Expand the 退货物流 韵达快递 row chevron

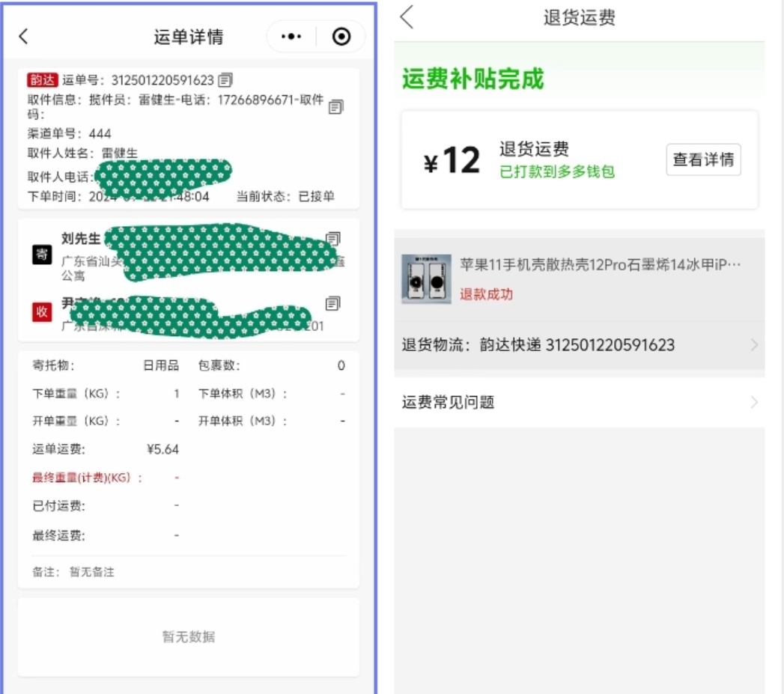(754, 344)
